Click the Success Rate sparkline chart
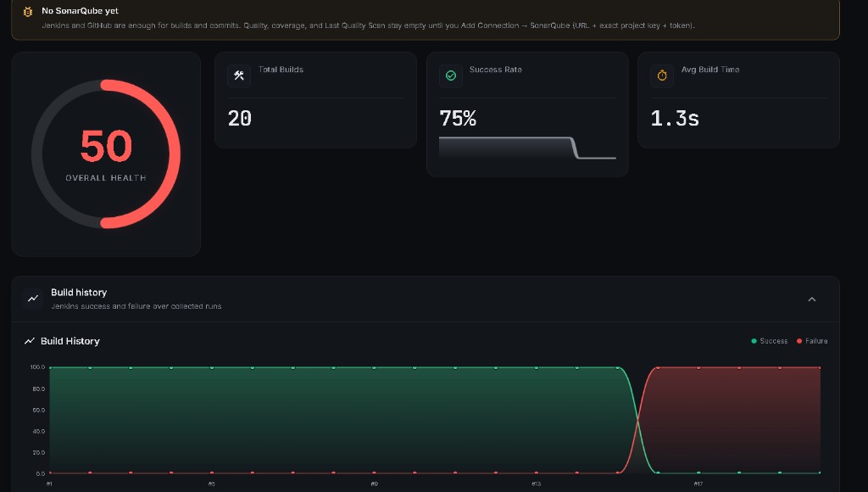 [x=527, y=148]
